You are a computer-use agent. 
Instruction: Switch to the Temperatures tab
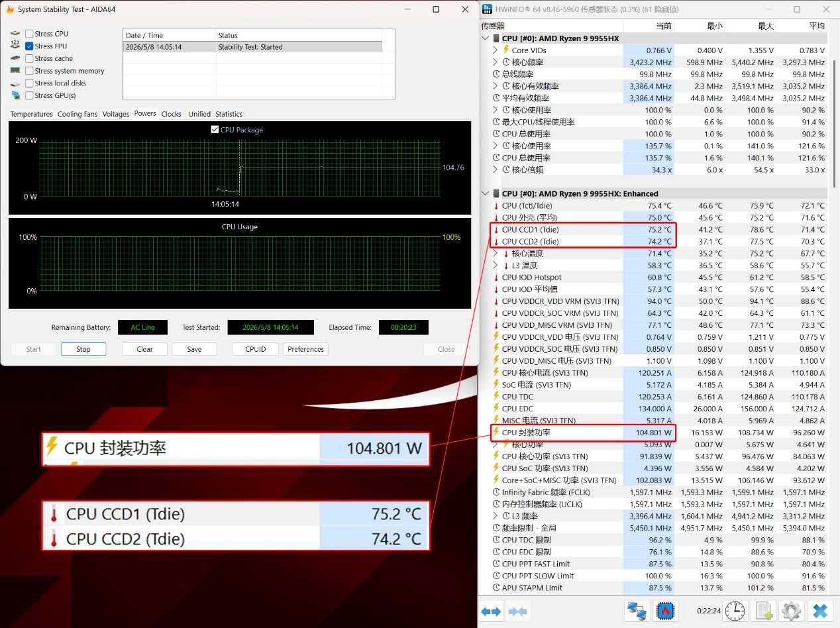(31, 114)
